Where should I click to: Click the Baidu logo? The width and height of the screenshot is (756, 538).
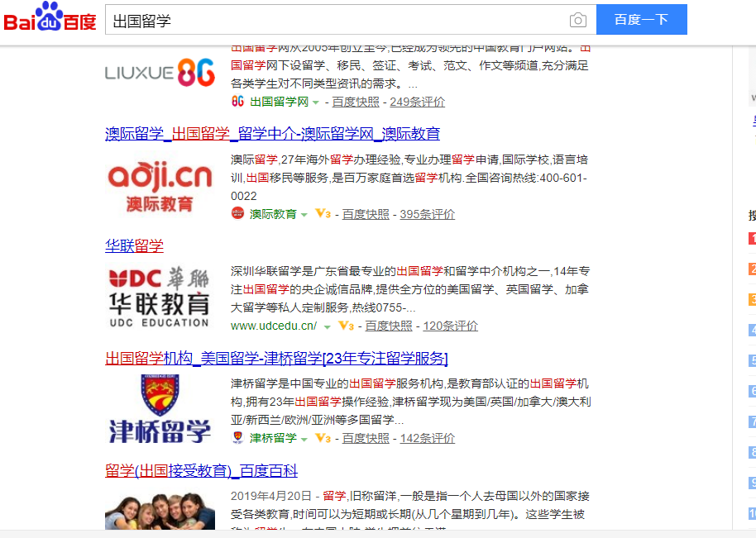[50, 18]
